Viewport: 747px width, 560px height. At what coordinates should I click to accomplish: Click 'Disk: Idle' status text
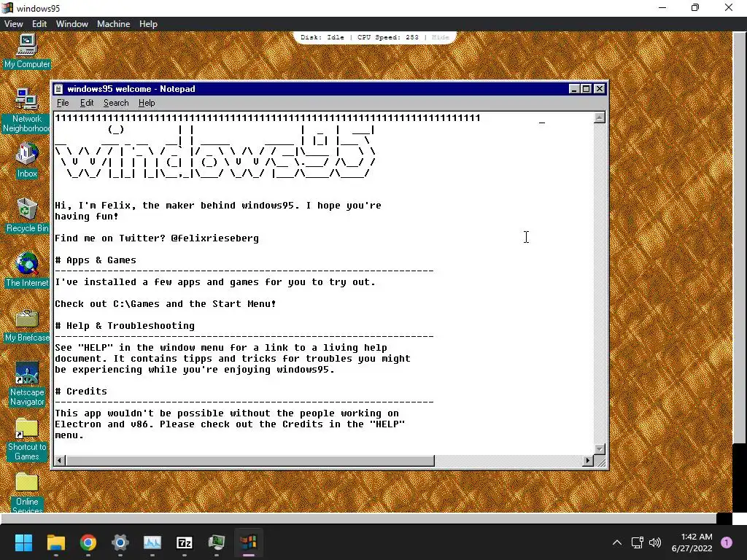(322, 37)
